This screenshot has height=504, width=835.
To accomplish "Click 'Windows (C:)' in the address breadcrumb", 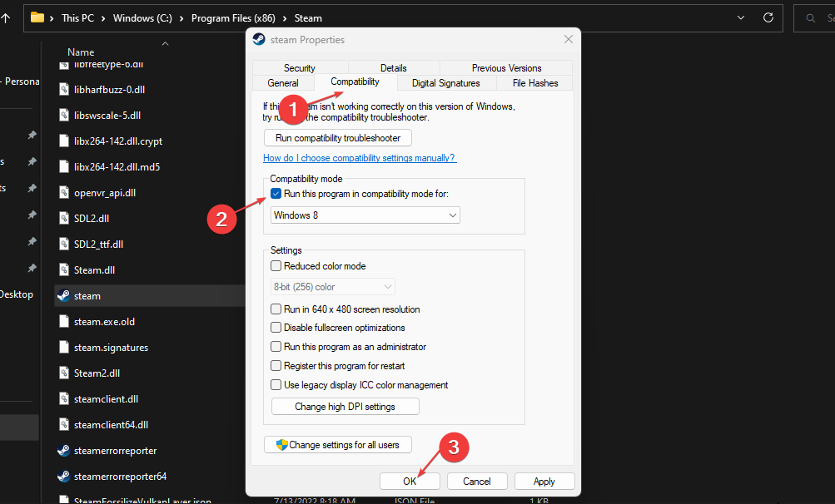I will 142,18.
